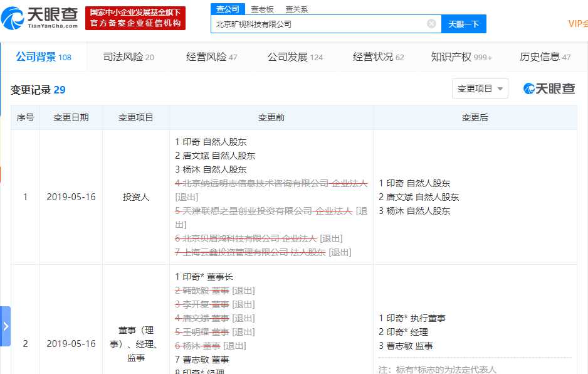Open the 变更项目 filter dropdown
This screenshot has height=374, width=588.
(x=480, y=89)
